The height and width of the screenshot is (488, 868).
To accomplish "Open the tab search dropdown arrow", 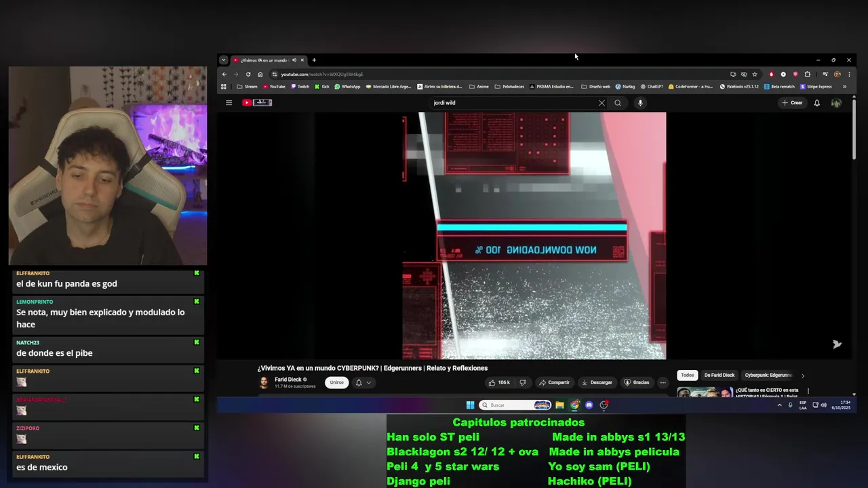I will coord(223,60).
